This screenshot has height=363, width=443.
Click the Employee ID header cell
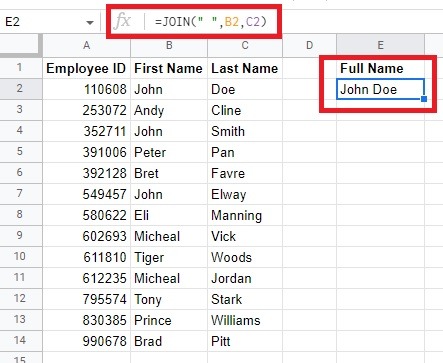point(87,68)
